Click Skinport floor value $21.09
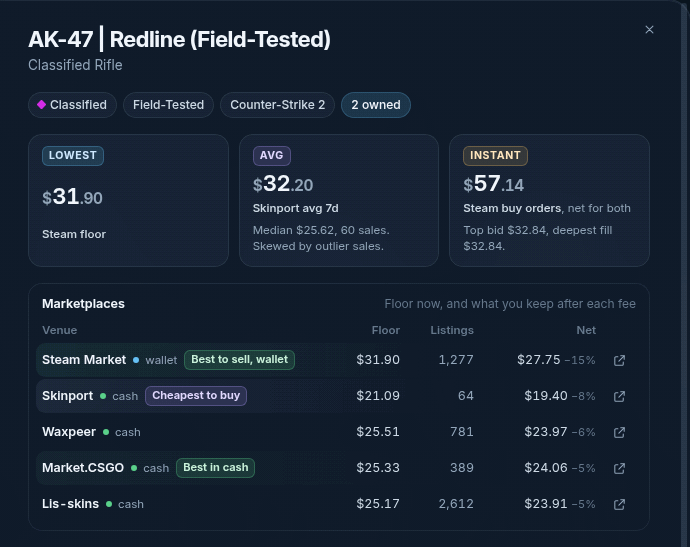Screen dimensions: 690x547 pos(378,396)
